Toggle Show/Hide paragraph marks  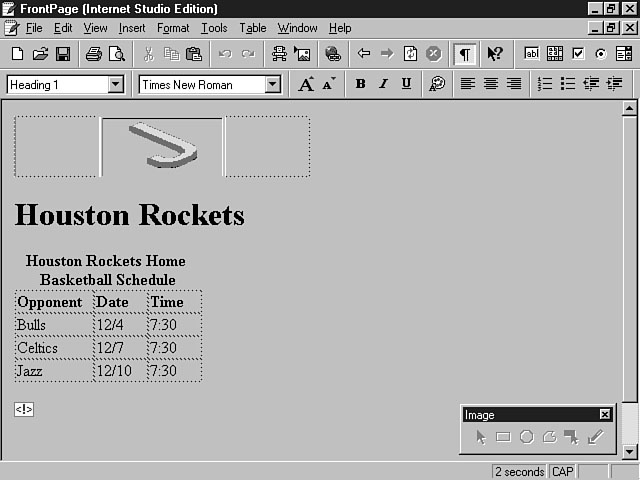coord(465,54)
